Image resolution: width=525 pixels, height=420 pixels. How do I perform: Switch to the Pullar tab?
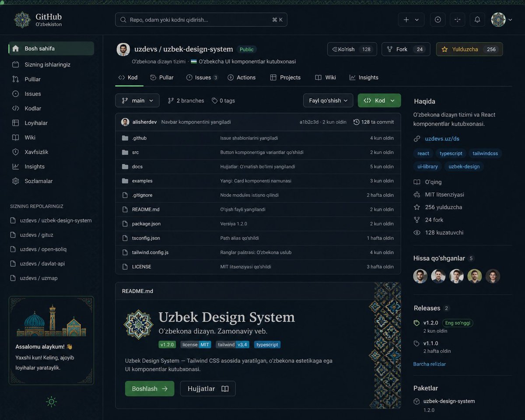pyautogui.click(x=162, y=77)
